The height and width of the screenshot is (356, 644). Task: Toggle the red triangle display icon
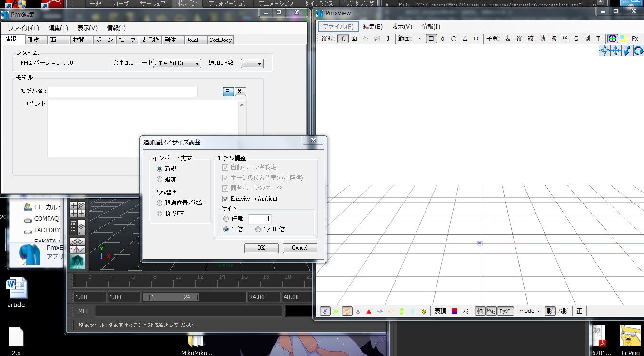coord(368,311)
